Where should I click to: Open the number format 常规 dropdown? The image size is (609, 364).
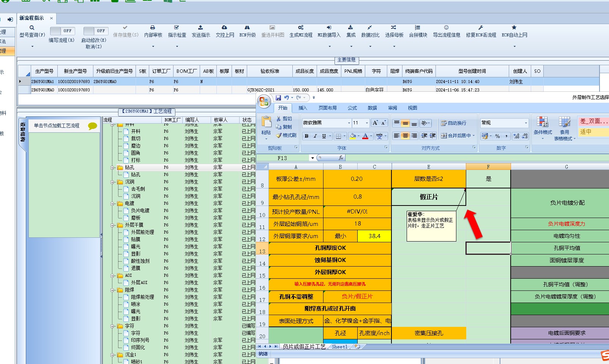coord(526,123)
